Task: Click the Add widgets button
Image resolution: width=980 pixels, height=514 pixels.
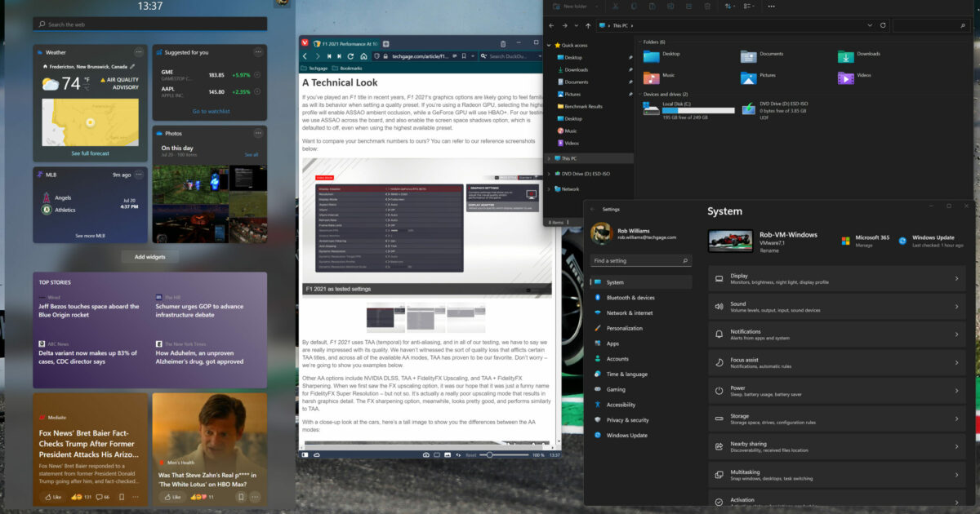Action: tap(149, 256)
